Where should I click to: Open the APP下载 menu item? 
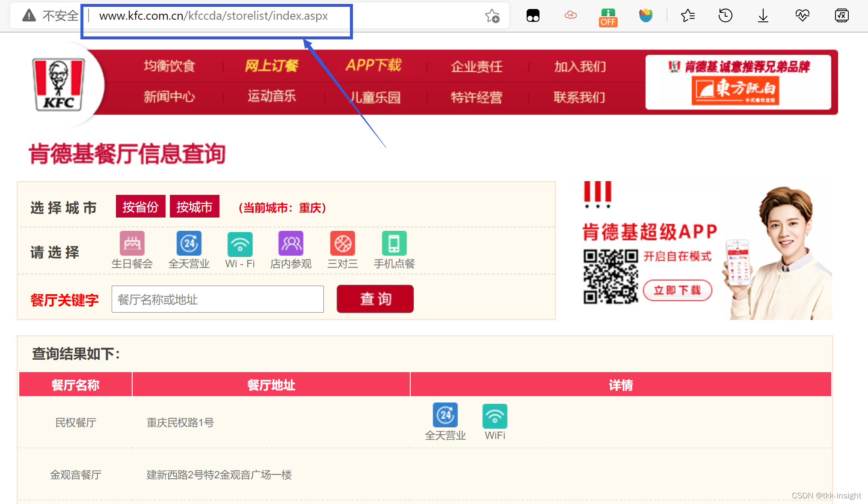coord(373,65)
